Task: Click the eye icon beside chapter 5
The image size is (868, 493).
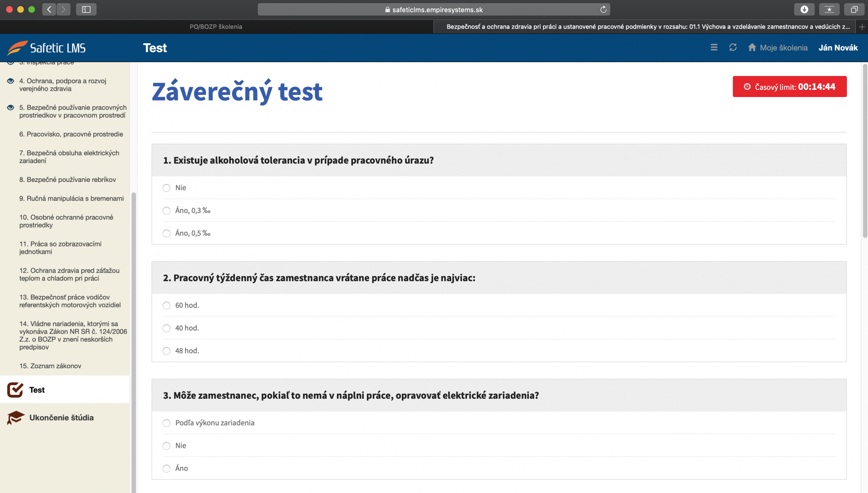Action: tap(11, 107)
